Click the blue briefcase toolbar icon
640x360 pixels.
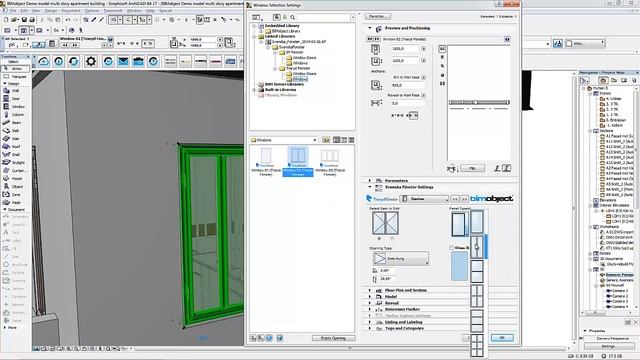138,61
